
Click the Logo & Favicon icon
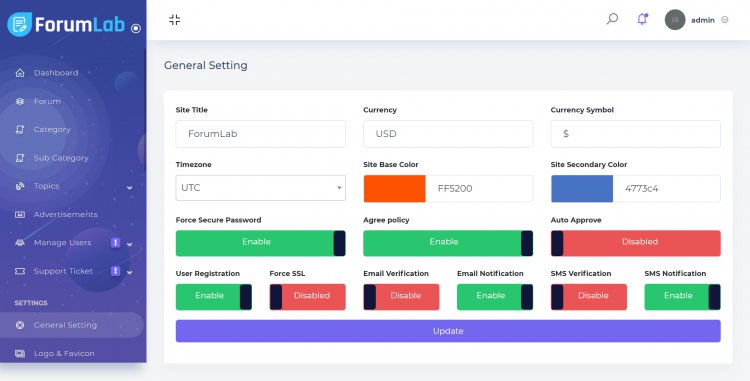(20, 353)
